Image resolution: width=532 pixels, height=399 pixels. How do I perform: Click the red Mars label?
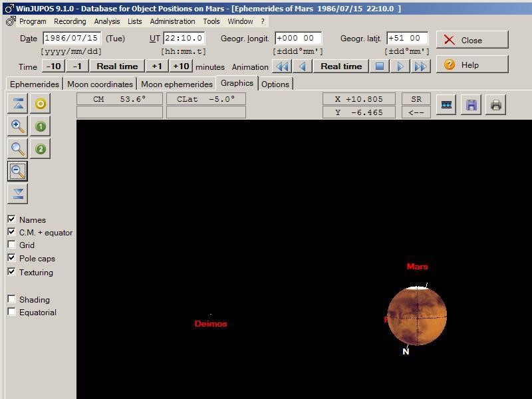[418, 267]
